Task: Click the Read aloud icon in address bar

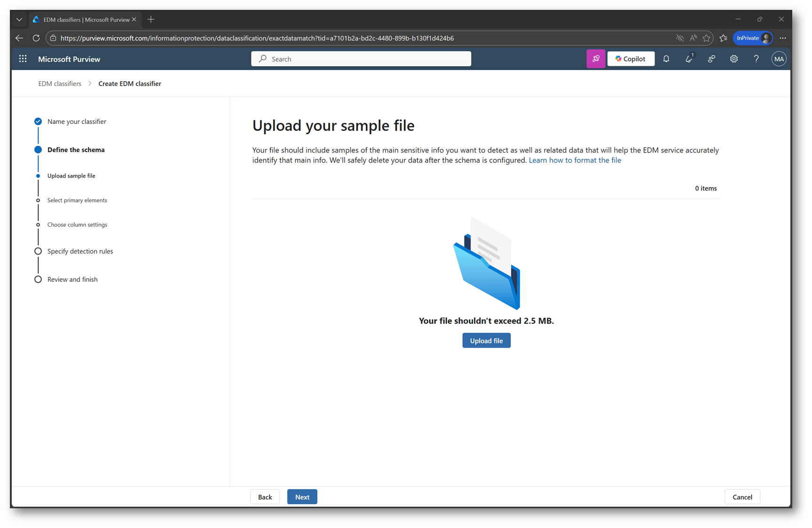Action: pyautogui.click(x=693, y=38)
